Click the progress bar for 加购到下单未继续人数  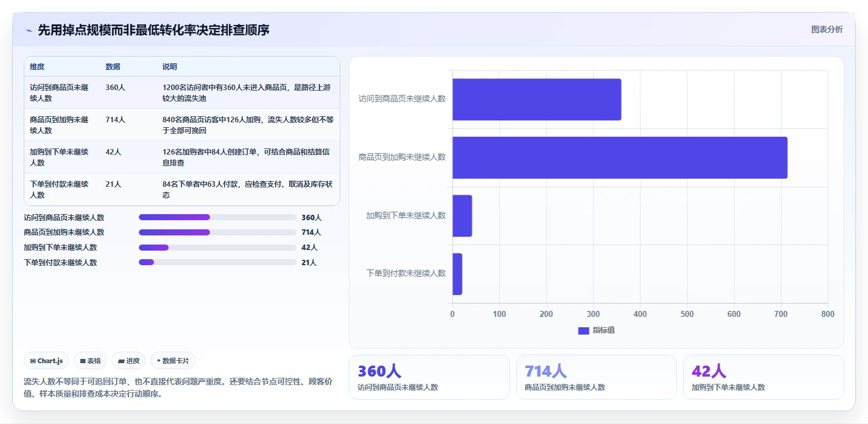click(x=217, y=248)
